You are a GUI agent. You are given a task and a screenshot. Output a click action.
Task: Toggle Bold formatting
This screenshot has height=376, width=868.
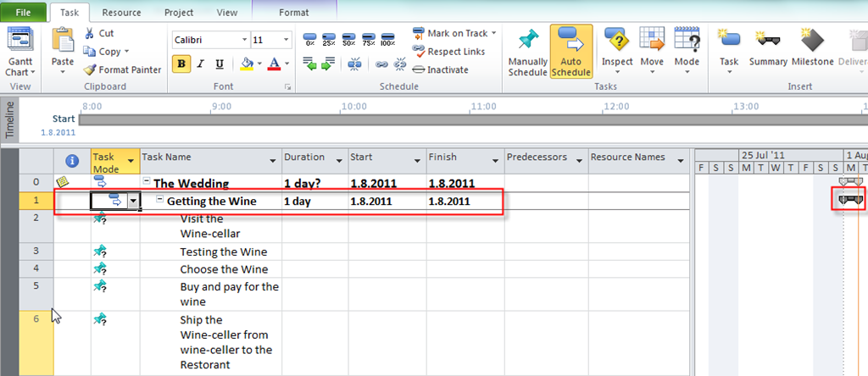point(181,64)
